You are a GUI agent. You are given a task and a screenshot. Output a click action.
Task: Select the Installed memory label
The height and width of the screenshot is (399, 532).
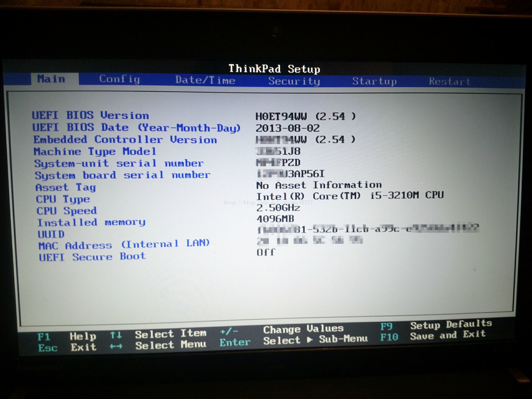click(91, 222)
